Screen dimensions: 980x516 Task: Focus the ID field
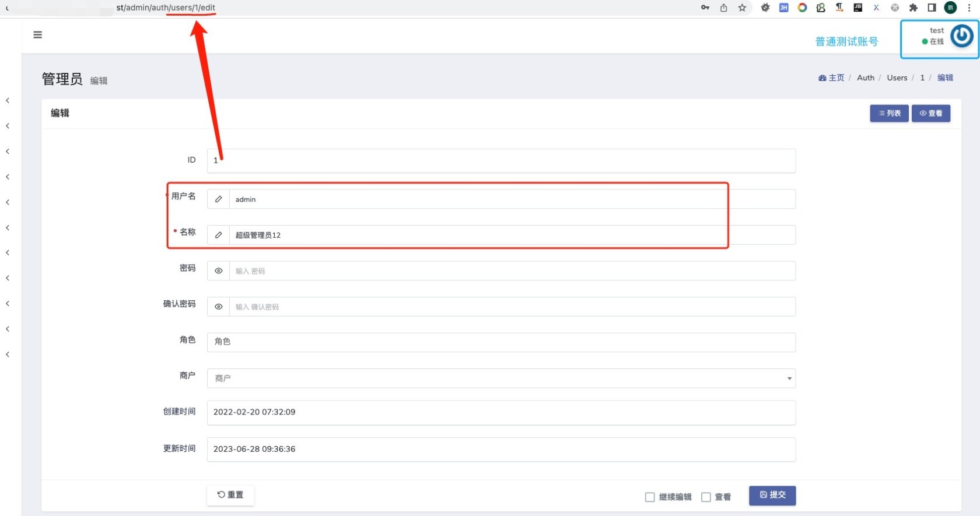pos(501,160)
